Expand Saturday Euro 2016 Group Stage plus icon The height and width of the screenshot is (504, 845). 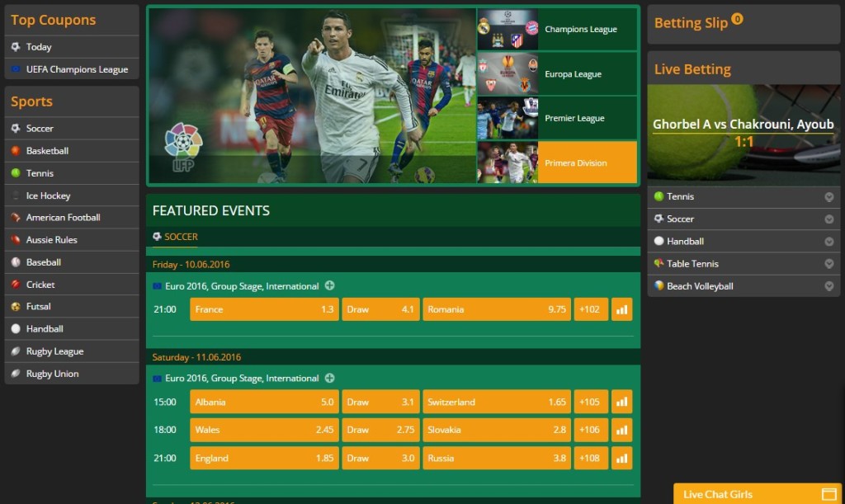(x=330, y=378)
